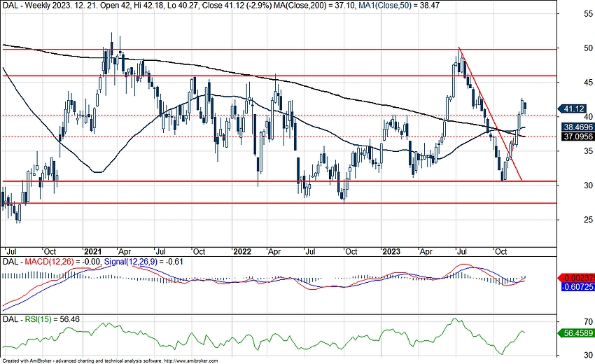Select the 2022 year label on time axis

tap(242, 251)
